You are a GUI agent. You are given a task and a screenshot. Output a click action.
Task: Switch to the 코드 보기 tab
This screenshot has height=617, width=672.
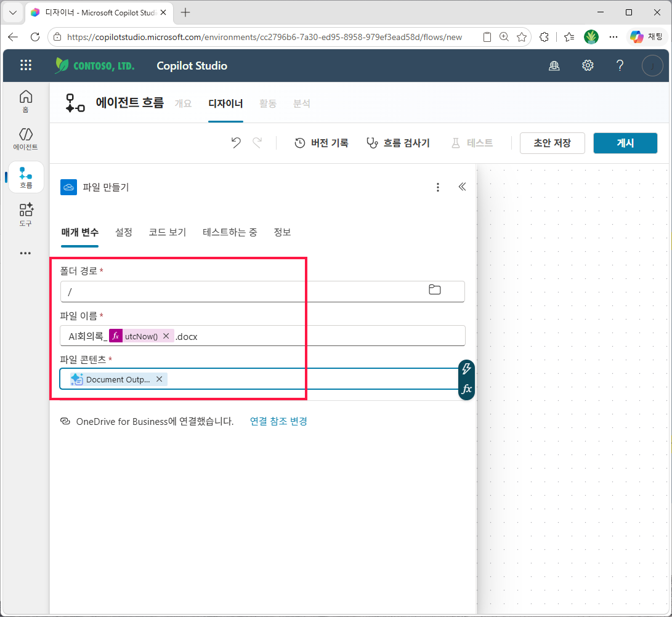click(167, 232)
